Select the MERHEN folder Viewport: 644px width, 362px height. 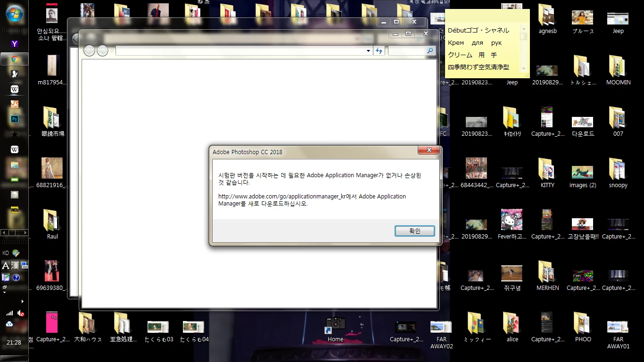click(547, 276)
